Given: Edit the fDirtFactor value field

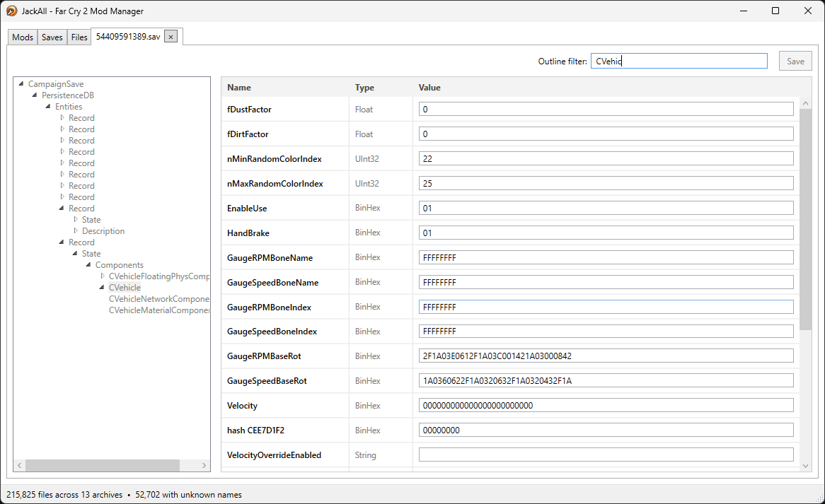Looking at the screenshot, I should [606, 134].
